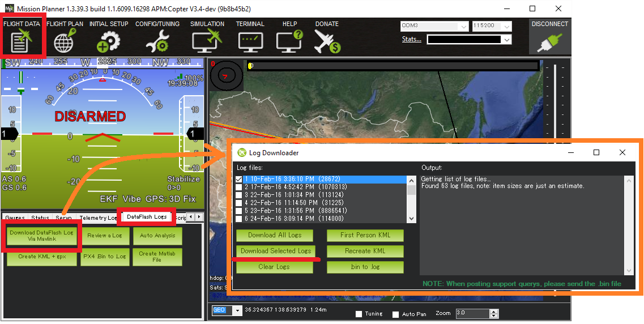
Task: Expand the COM3 port dropdown
Action: (x=463, y=26)
